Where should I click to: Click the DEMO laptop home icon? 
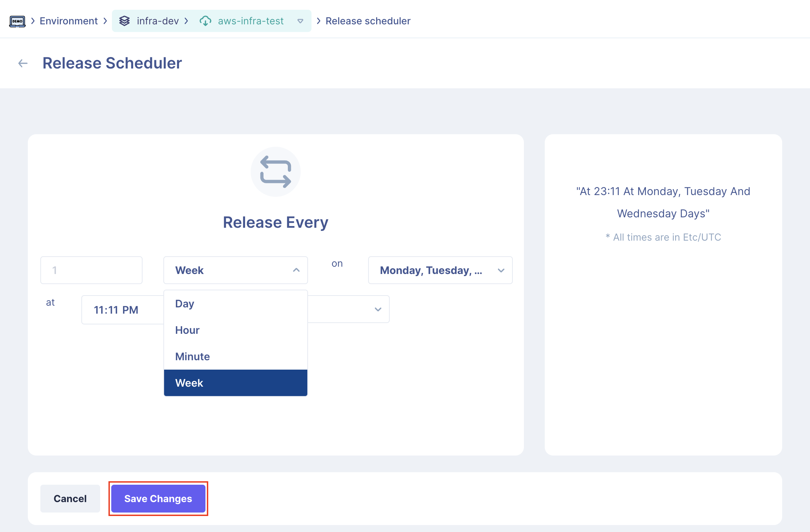point(17,21)
